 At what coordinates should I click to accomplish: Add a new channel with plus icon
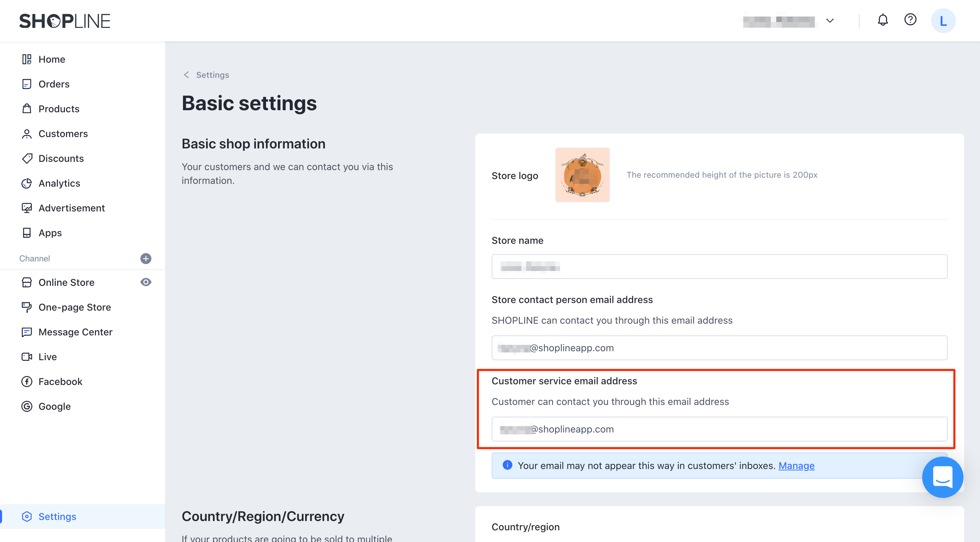coord(146,259)
